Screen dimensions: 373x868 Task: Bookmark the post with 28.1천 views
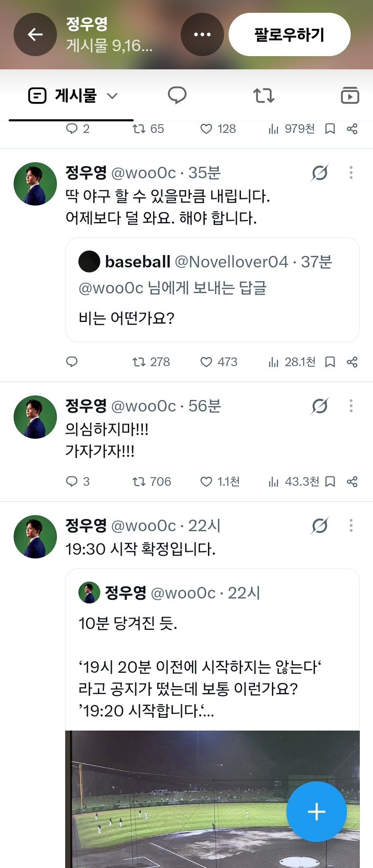330,362
